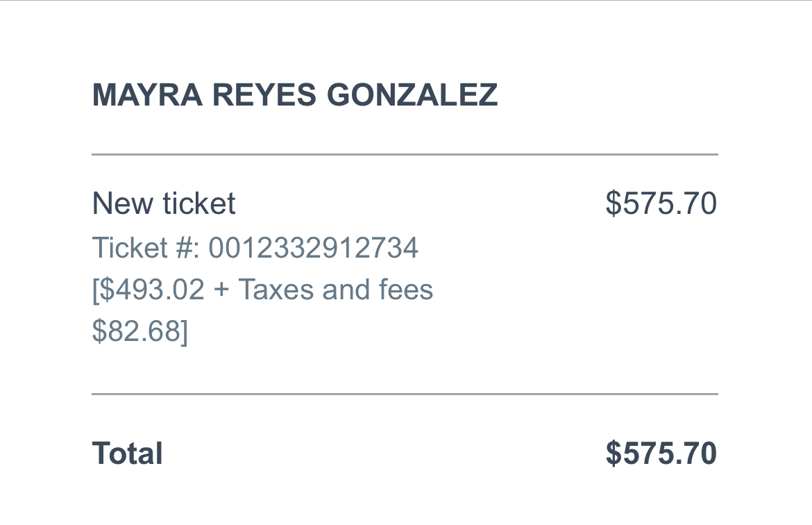
Task: Click the divider line below the passenger name
Action: 405,154
